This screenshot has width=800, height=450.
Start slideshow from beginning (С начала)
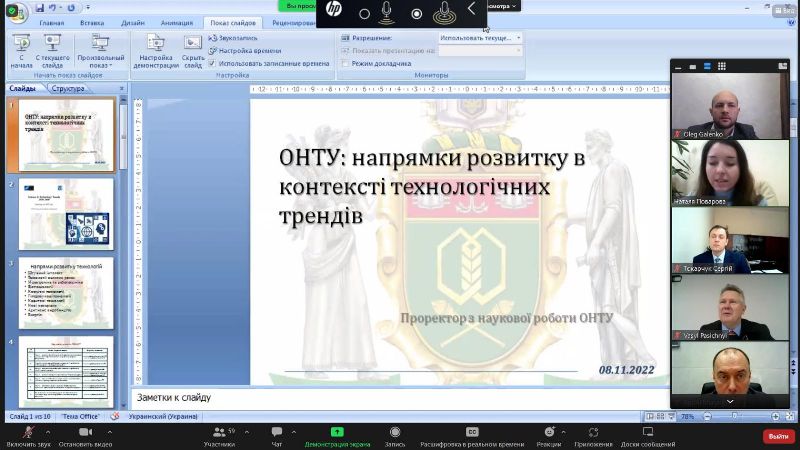(x=21, y=51)
